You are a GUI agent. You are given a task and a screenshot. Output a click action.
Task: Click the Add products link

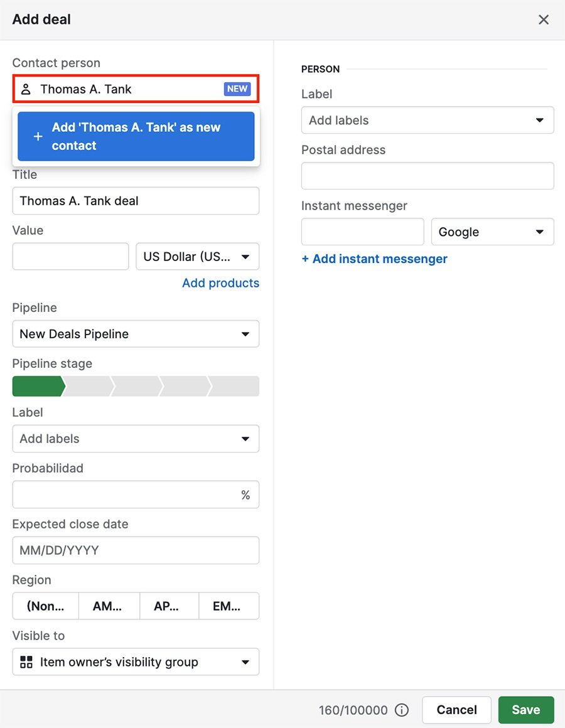220,283
